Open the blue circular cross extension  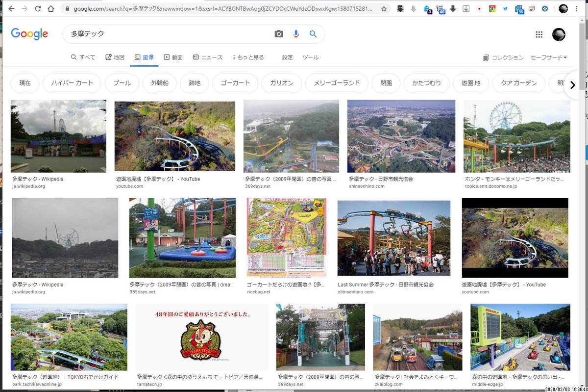click(x=545, y=9)
